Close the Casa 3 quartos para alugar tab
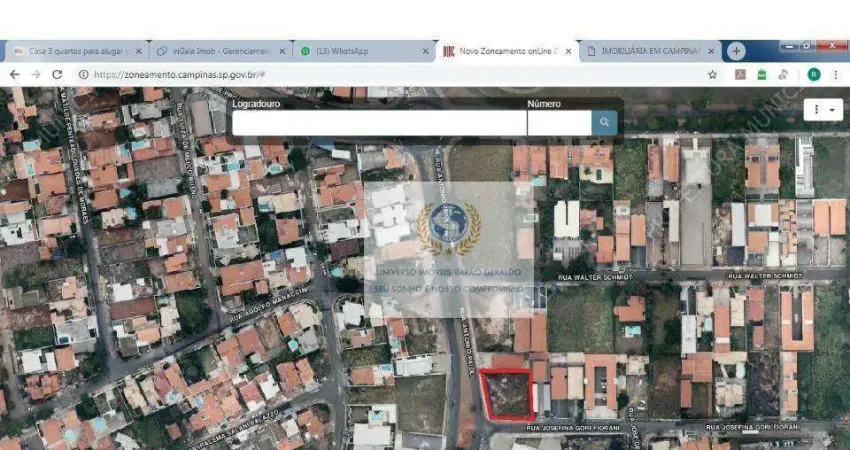This screenshot has width=850, height=450. coord(138,52)
